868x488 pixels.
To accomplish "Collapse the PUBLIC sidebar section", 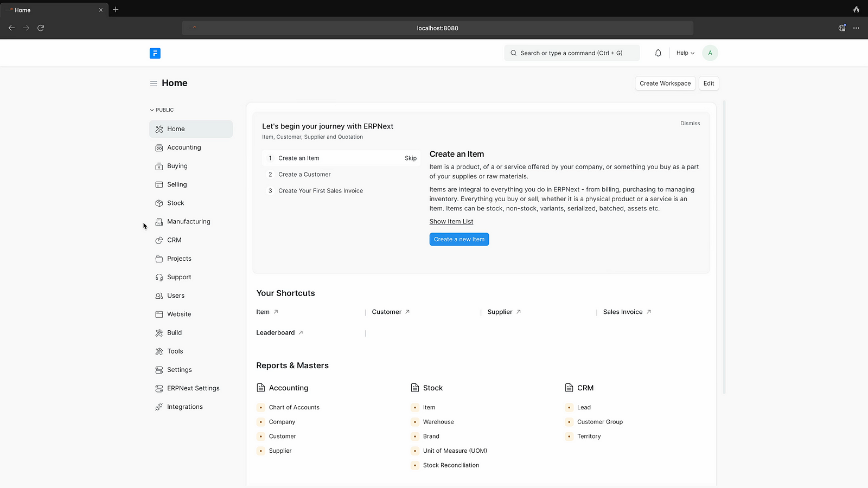I will point(162,110).
